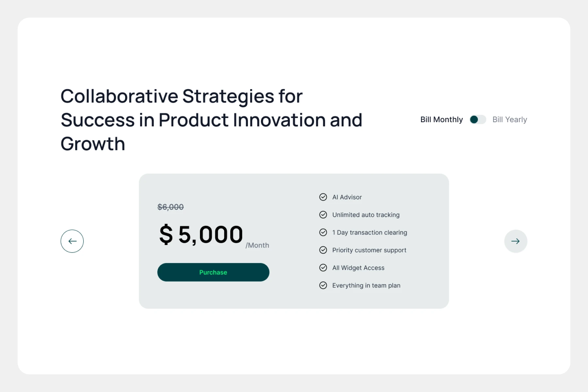This screenshot has height=392, width=588.
Task: Click check icon beside Unlimited auto tracking
Action: point(323,215)
